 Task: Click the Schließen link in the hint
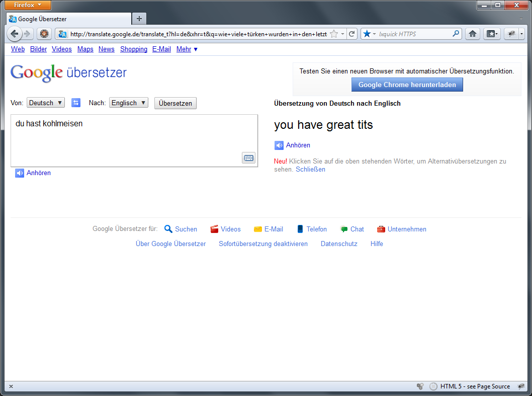pyautogui.click(x=310, y=170)
